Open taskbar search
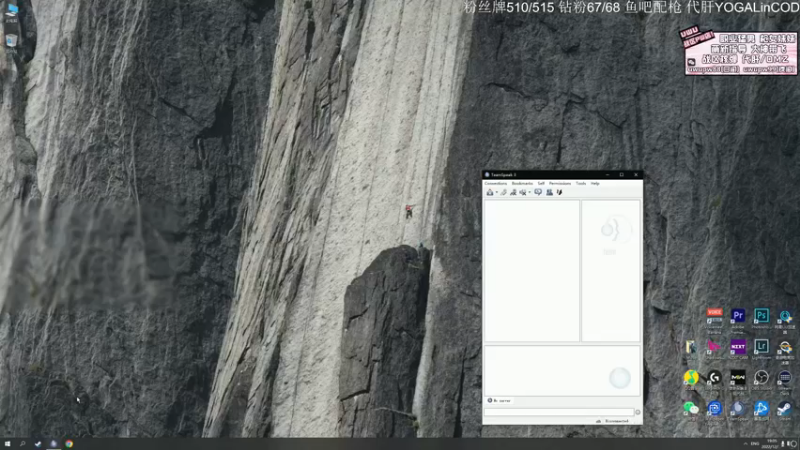The width and height of the screenshot is (800, 450). click(x=22, y=444)
